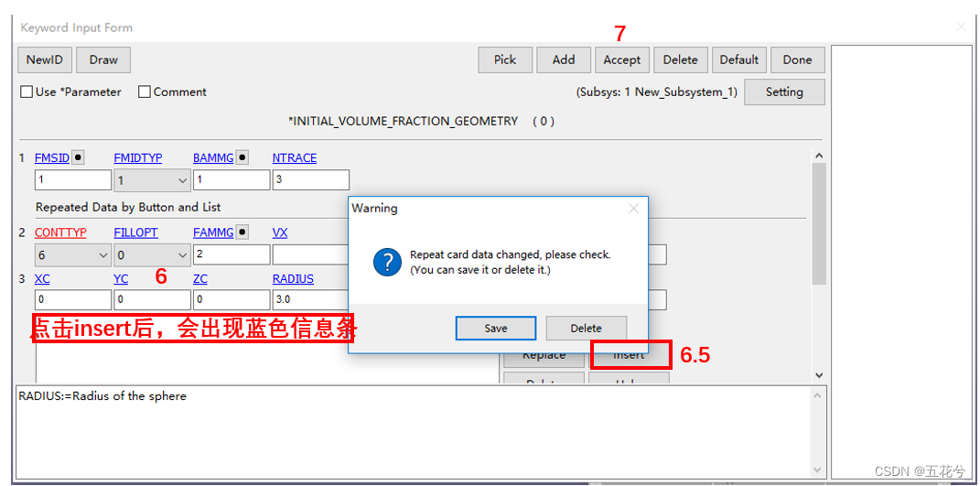This screenshot has height=486, width=980.
Task: Click the VX input field
Action: coord(310,255)
